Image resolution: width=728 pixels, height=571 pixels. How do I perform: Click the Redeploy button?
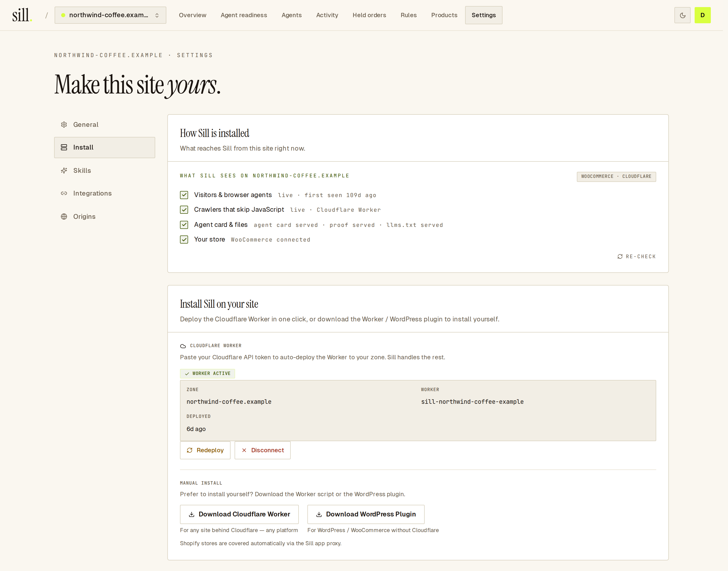tap(205, 450)
